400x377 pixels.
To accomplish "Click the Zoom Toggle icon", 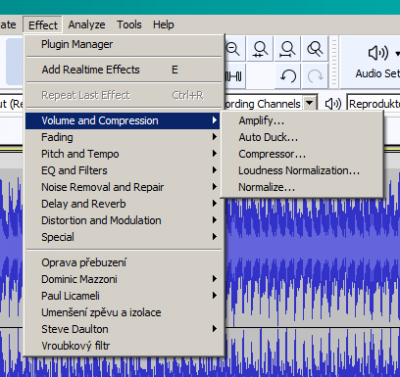I will tap(315, 49).
